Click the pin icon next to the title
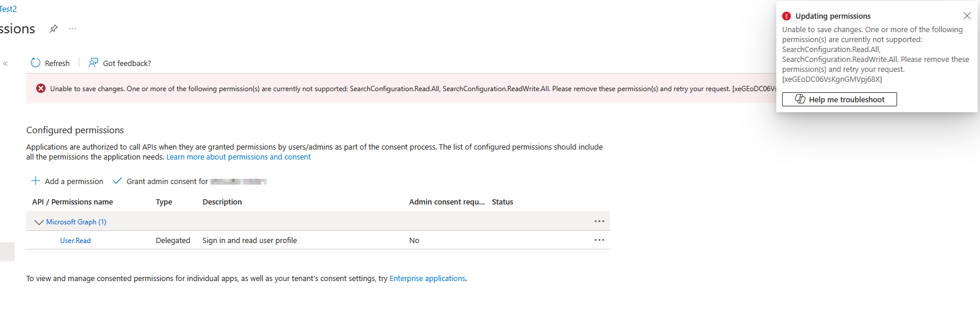This screenshot has height=312, width=980. pyautogui.click(x=54, y=29)
